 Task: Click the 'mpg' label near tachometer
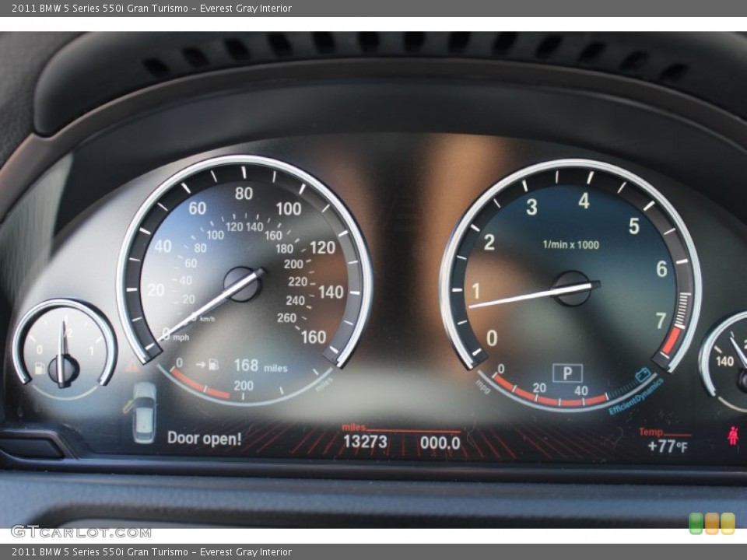click(482, 387)
